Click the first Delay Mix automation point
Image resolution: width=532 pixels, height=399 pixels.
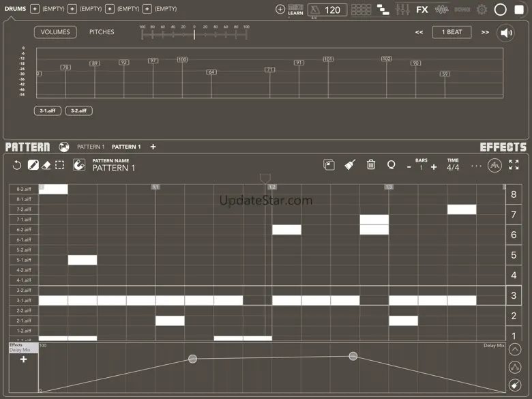pyautogui.click(x=192, y=359)
